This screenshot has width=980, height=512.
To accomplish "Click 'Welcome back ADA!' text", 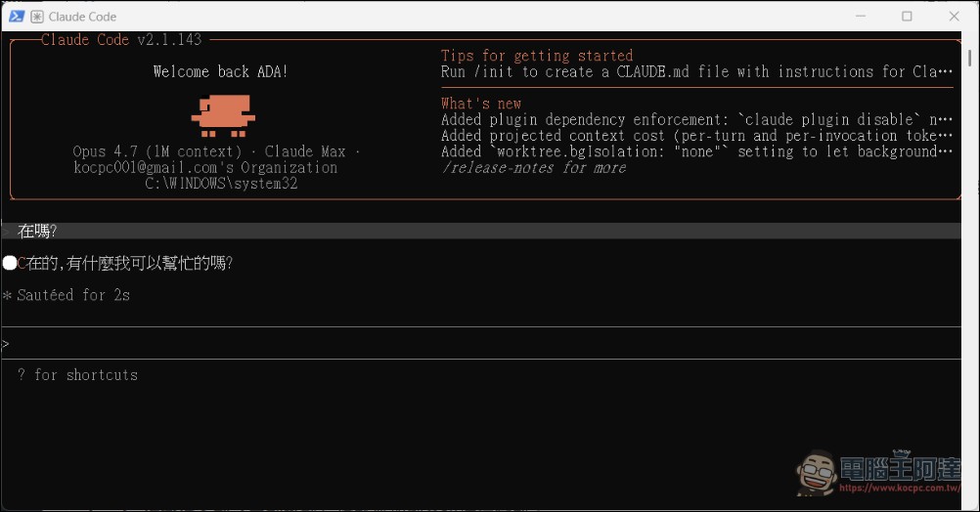I will (221, 71).
